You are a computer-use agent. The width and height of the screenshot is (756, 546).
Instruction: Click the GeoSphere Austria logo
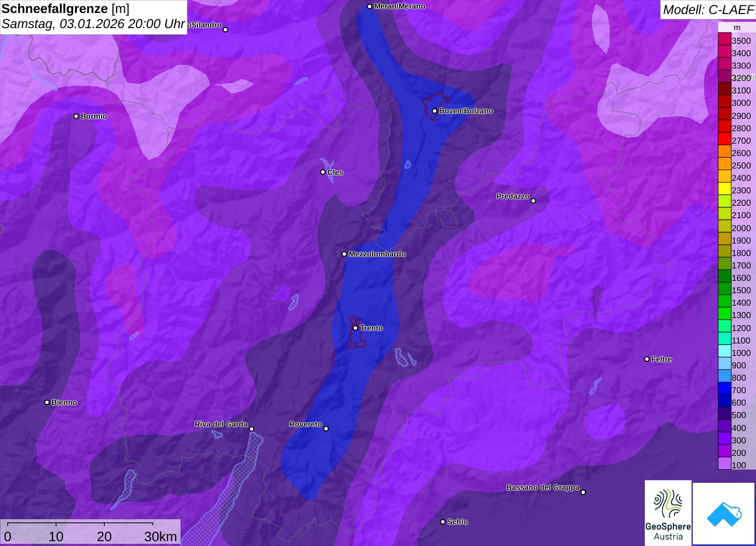click(x=668, y=513)
